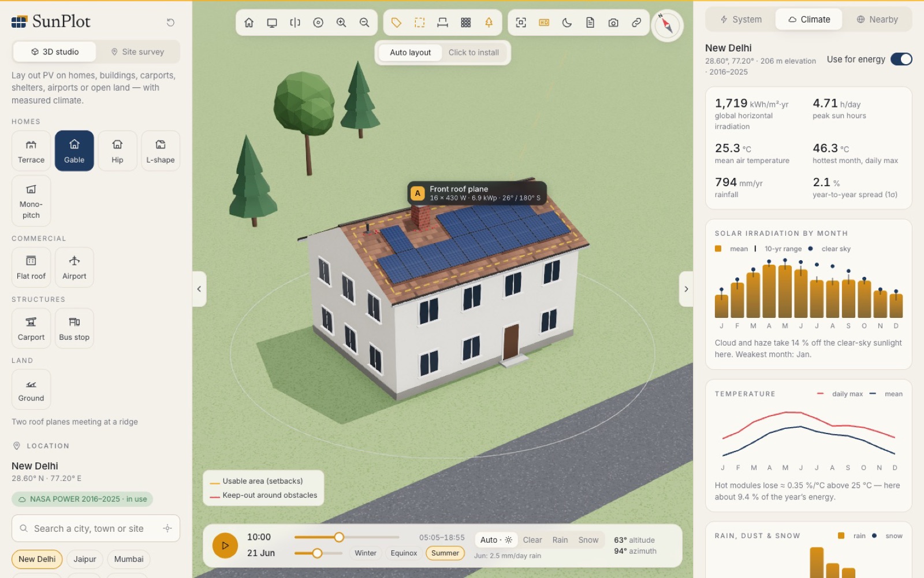Select the Carport structure tile
This screenshot has height=578, width=924.
pos(31,328)
